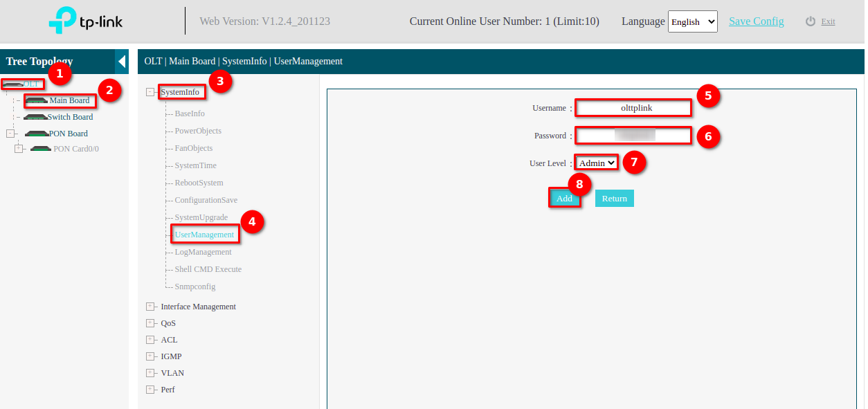Screen dimensions: 868x409
Task: Open the UserManagement menu item
Action: pos(204,235)
